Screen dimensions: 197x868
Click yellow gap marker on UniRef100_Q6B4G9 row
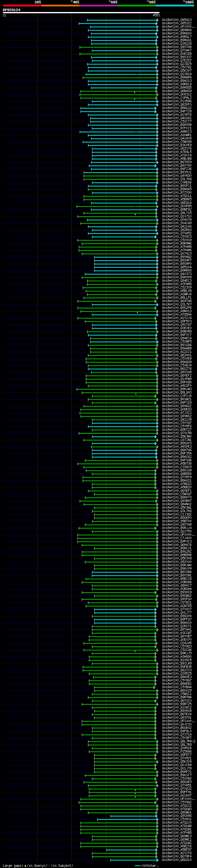click(135, 92)
